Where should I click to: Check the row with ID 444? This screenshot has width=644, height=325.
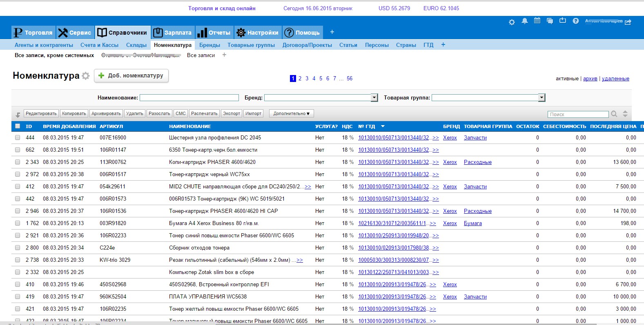tap(18, 137)
